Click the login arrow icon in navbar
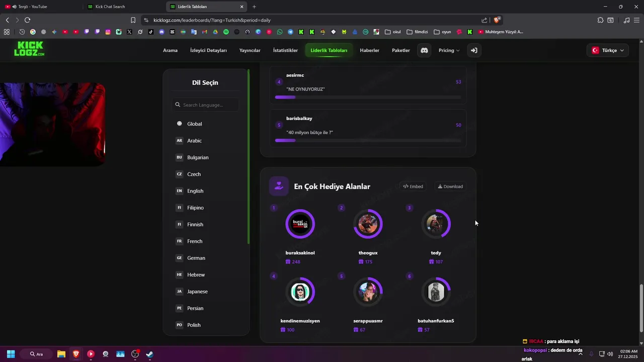 tap(474, 50)
